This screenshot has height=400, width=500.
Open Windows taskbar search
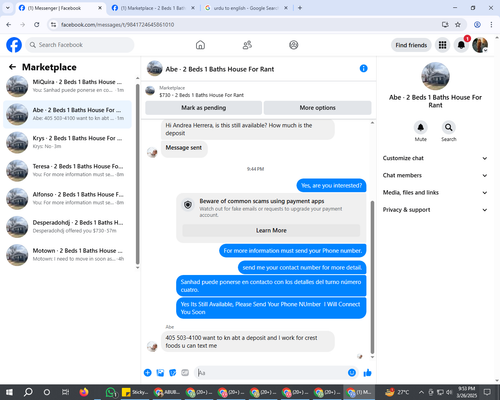coord(28,392)
